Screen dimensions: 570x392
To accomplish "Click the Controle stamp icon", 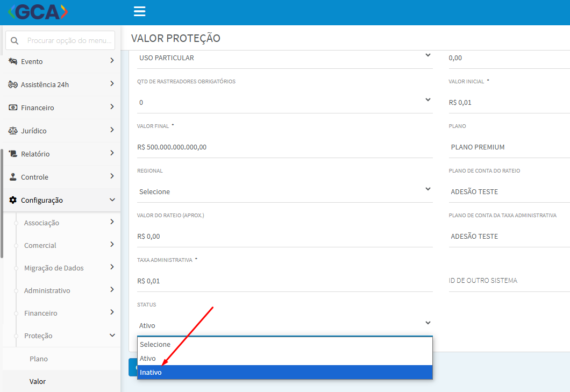I will tap(13, 177).
